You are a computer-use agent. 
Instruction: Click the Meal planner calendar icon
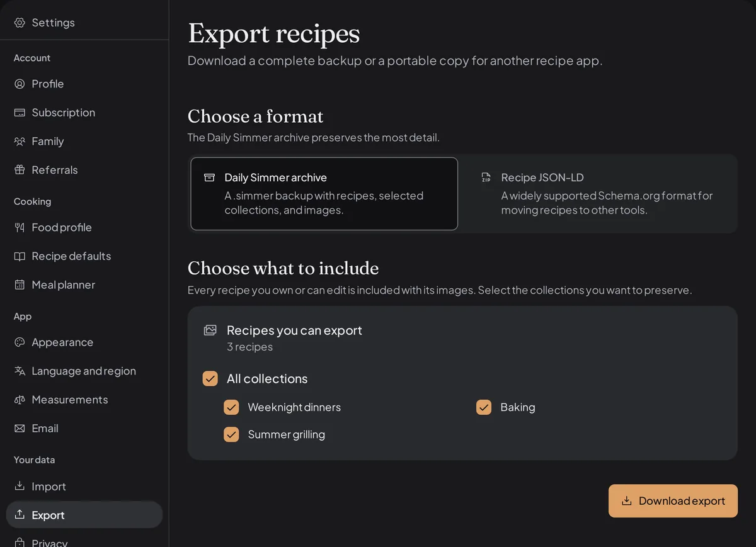[20, 285]
